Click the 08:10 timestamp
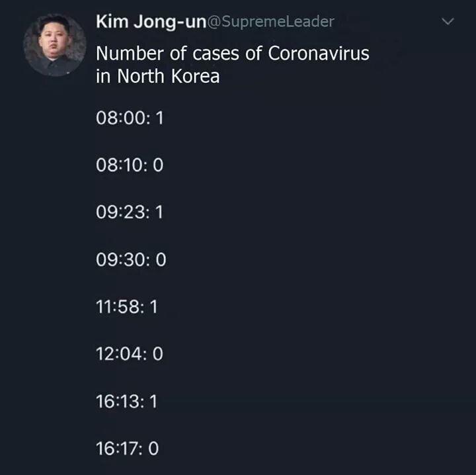Viewport: 476px width, 475px height. click(122, 165)
